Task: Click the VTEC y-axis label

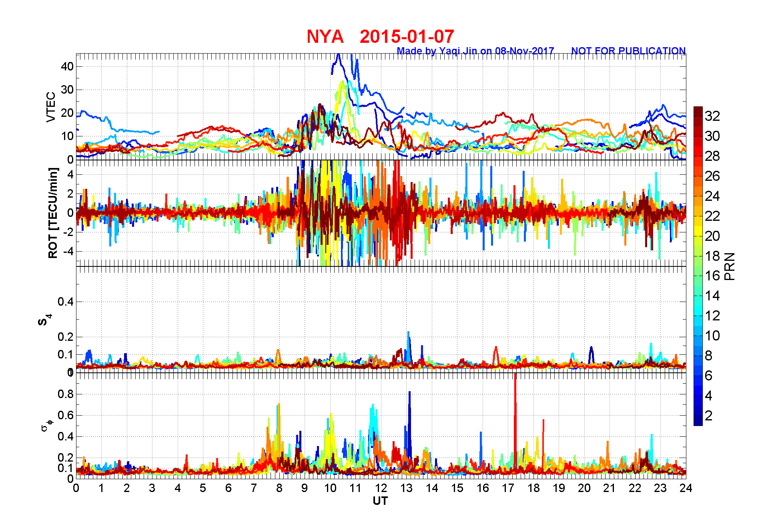Action: (x=51, y=107)
